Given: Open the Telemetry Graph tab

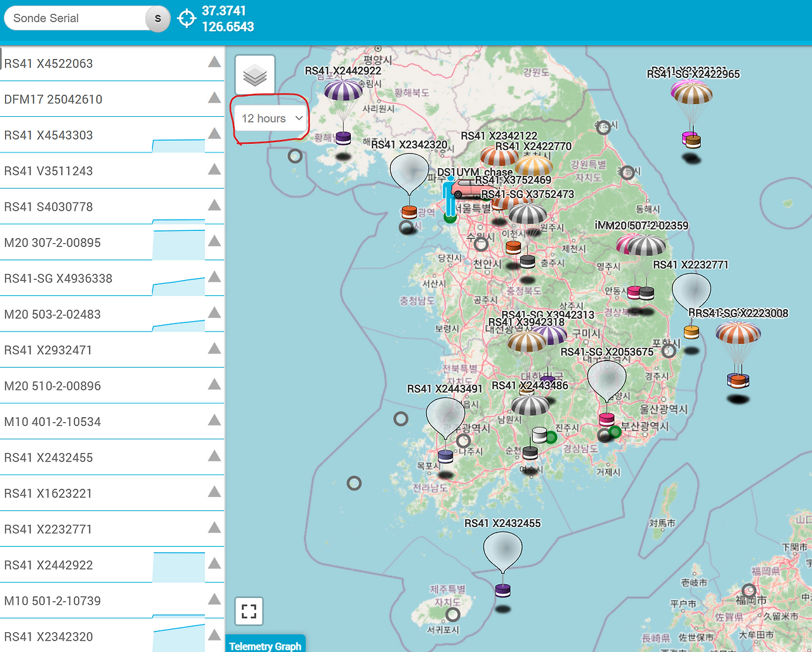Looking at the screenshot, I should tap(265, 645).
